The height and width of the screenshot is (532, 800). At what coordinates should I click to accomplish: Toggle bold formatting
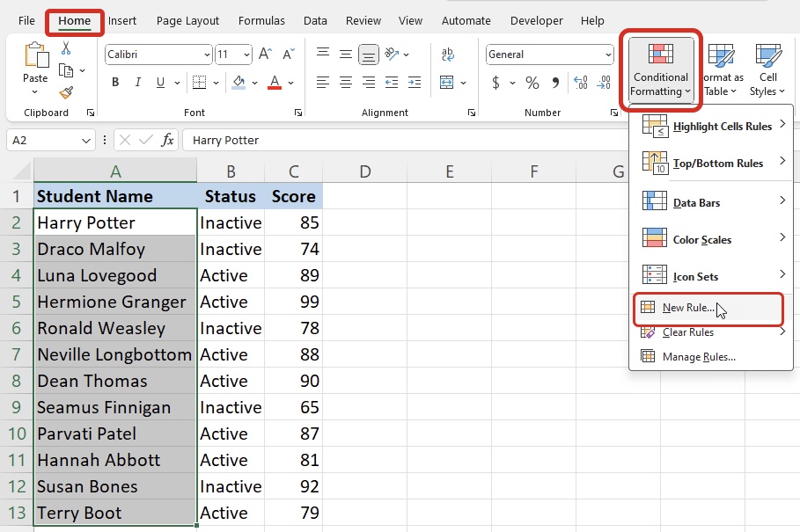(115, 82)
